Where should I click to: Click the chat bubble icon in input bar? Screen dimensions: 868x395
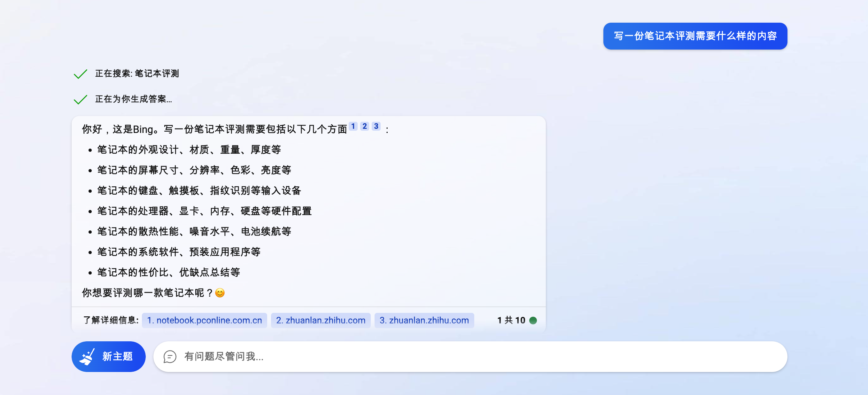click(170, 356)
